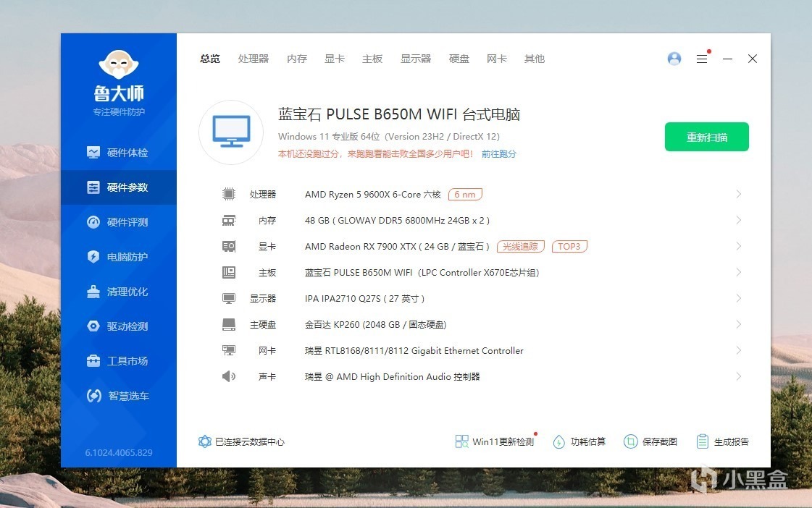Switch to the top 主板 tab
812x508 pixels.
(x=372, y=59)
